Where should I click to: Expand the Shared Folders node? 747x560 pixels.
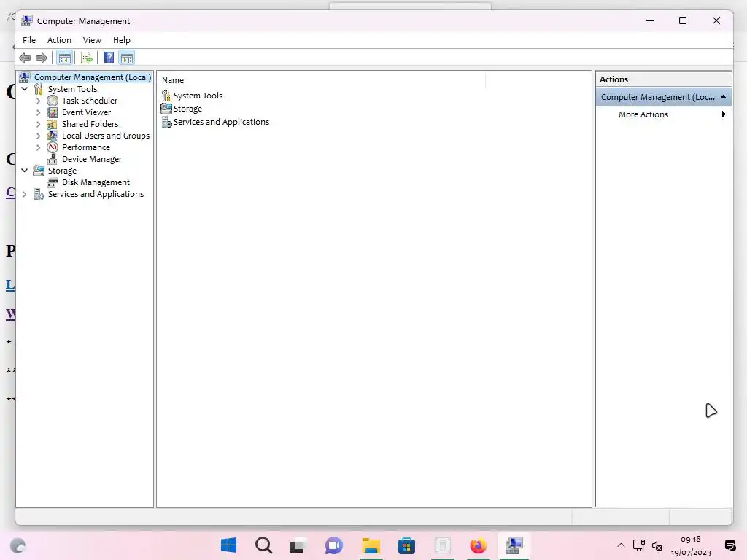click(x=39, y=124)
